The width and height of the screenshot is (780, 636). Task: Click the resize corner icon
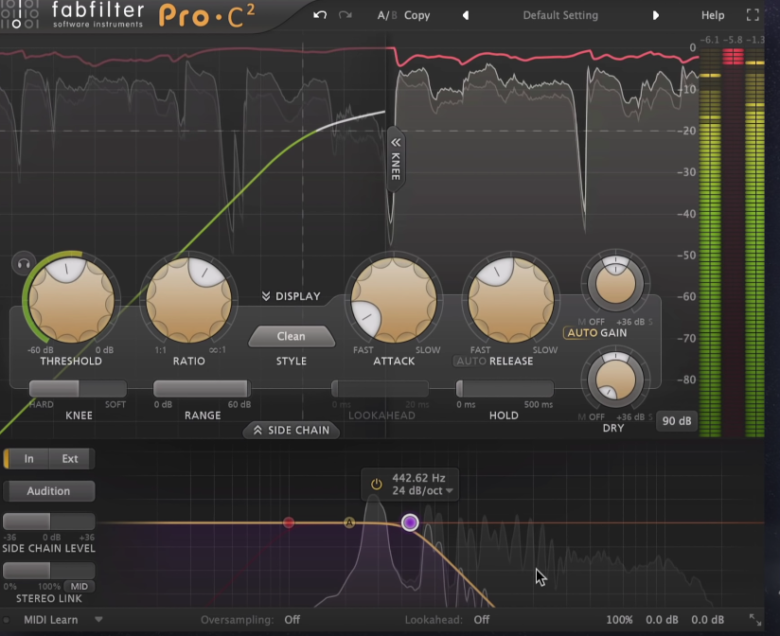tap(755, 620)
